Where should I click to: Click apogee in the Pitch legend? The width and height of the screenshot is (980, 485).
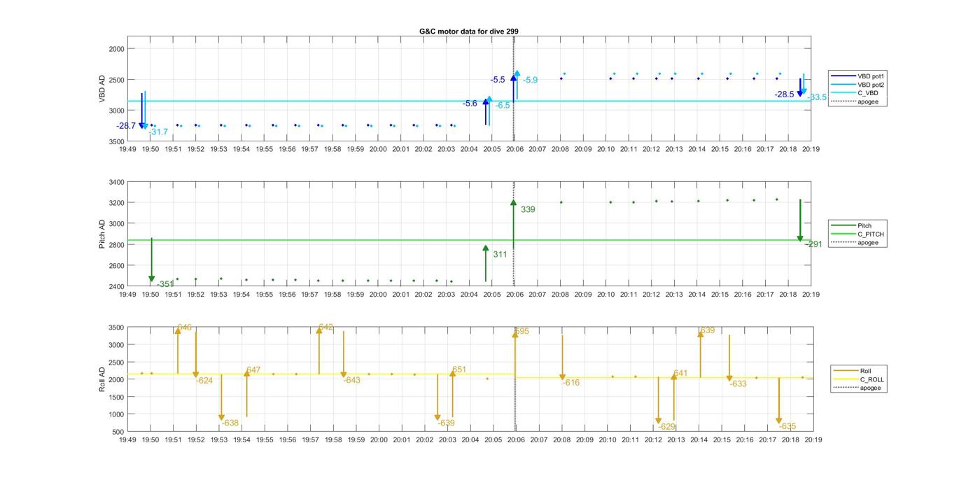[867, 242]
